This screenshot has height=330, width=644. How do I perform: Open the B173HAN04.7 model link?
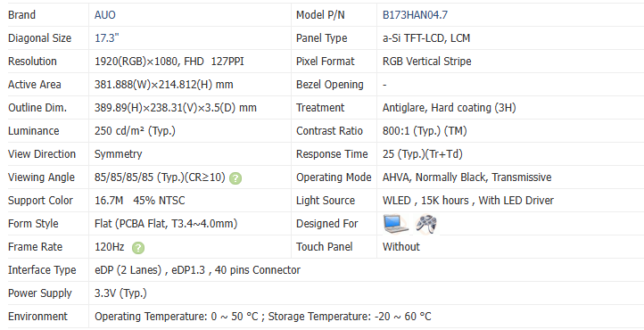416,15
